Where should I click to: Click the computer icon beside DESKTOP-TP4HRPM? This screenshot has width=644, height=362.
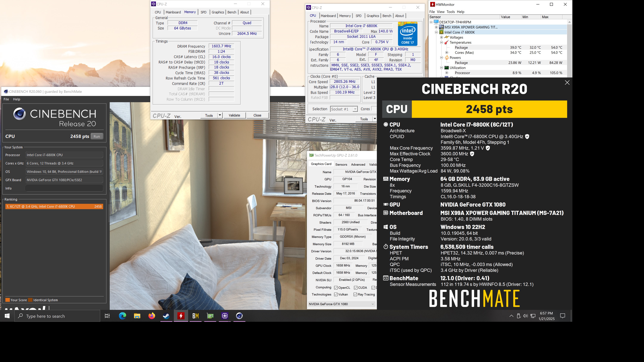coord(436,22)
